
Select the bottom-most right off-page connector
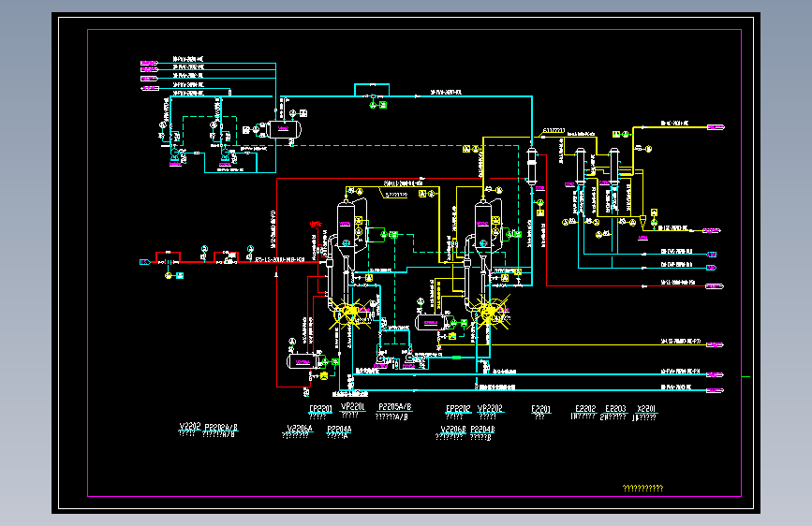[x=715, y=390]
